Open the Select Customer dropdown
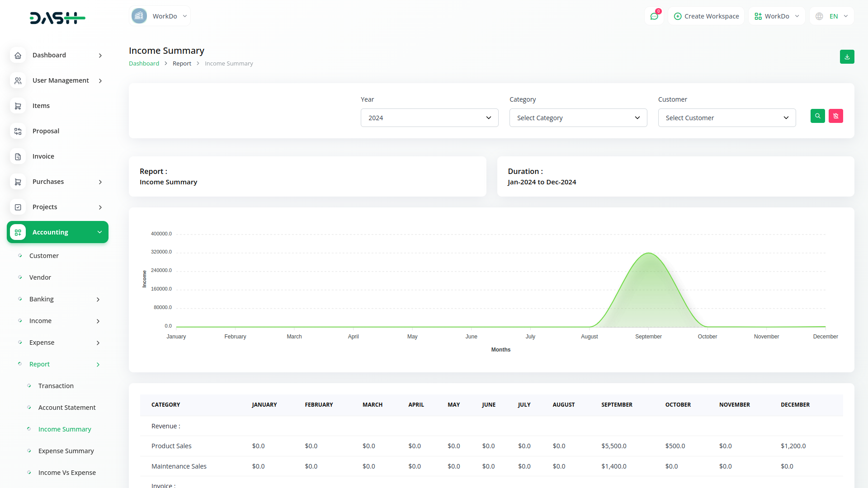 click(x=726, y=117)
